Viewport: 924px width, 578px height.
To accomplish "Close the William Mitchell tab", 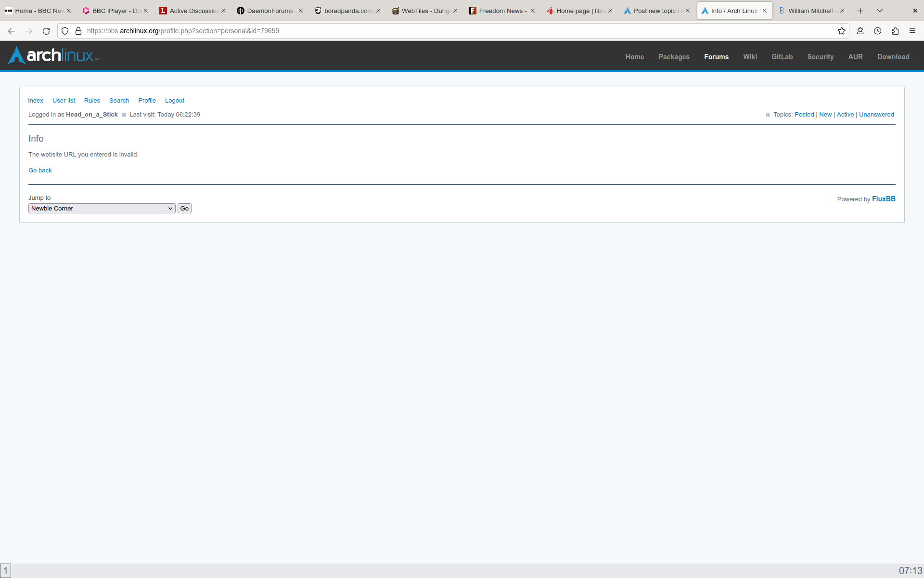I will coord(842,11).
